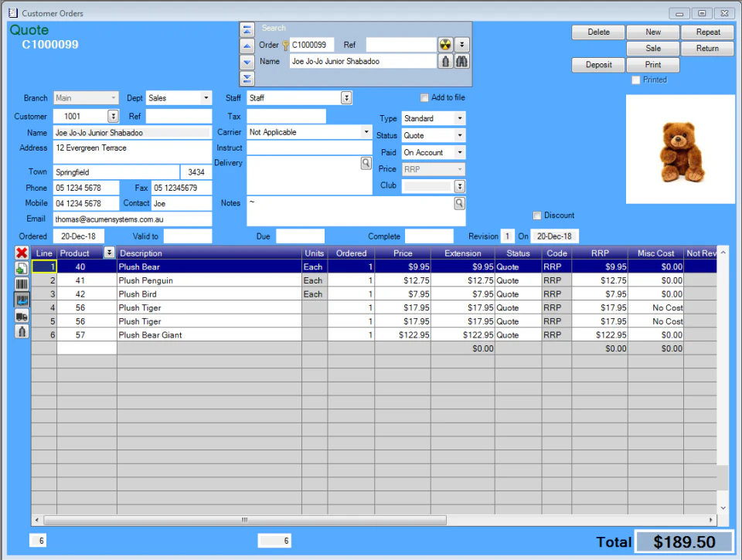Click the delivery truck icon beside the grid

point(20,315)
